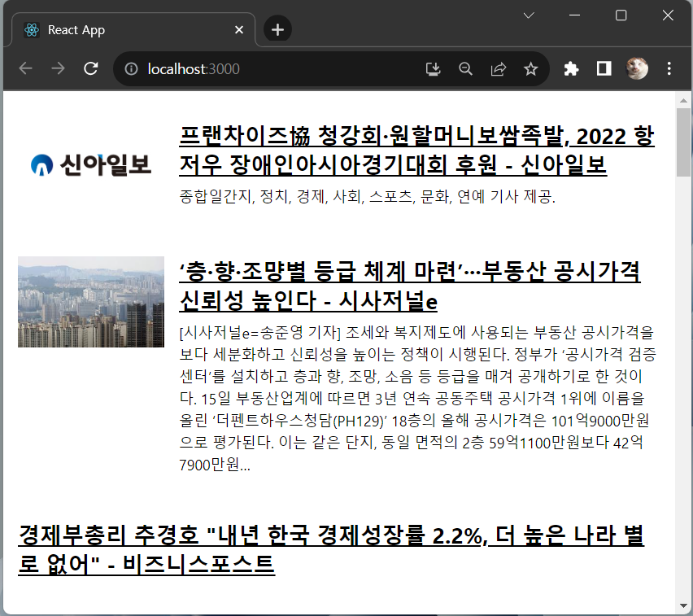
Task: Click the 종합일간지 description text
Action: (368, 196)
